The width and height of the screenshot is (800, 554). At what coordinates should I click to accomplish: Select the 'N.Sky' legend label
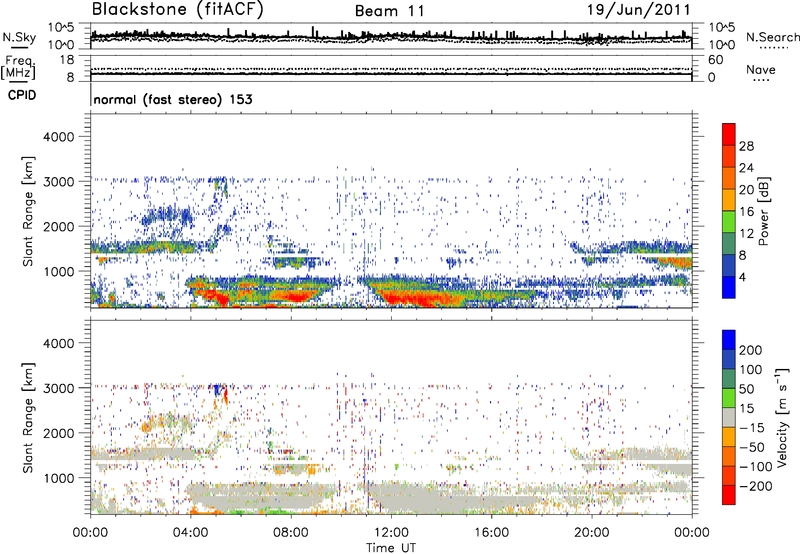tap(19, 37)
